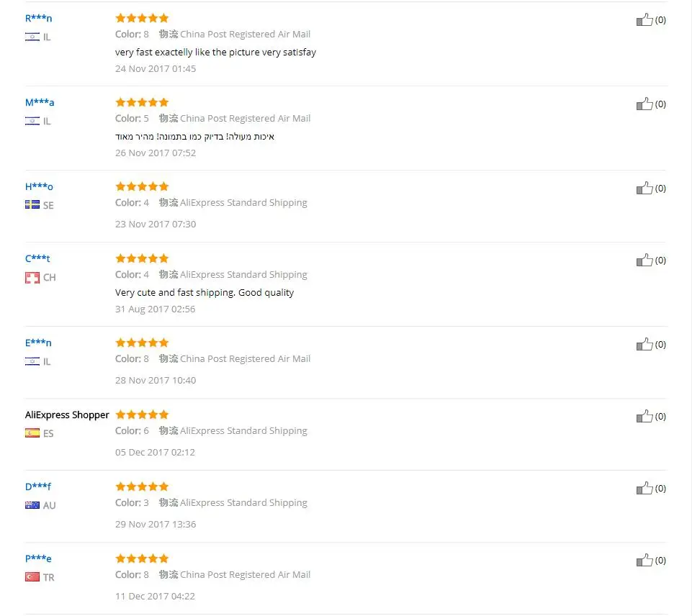Click the E***n username link
The image size is (692, 616).
pyautogui.click(x=38, y=343)
